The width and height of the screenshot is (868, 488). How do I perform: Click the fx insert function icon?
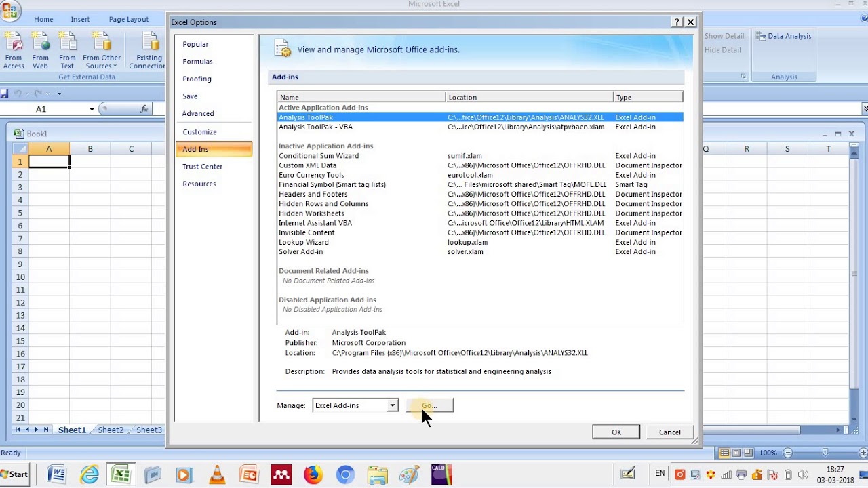[x=144, y=109]
